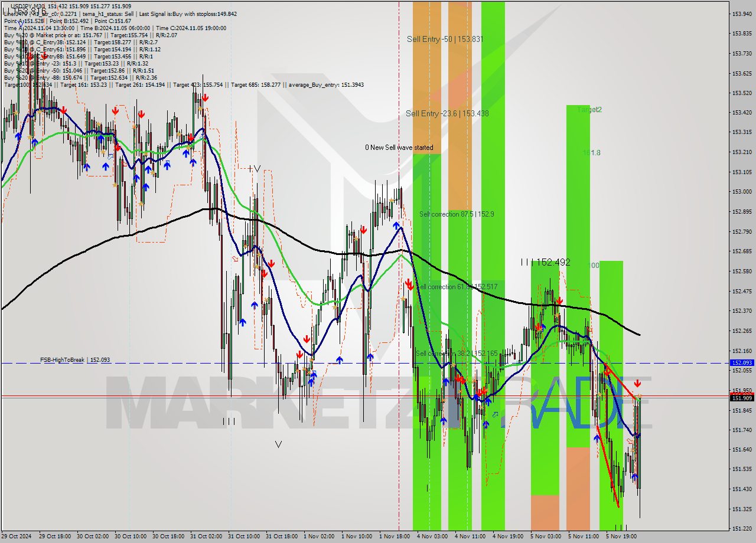The image size is (756, 543).
Task: Click the 153.000 price axis value
Action: pyautogui.click(x=742, y=191)
